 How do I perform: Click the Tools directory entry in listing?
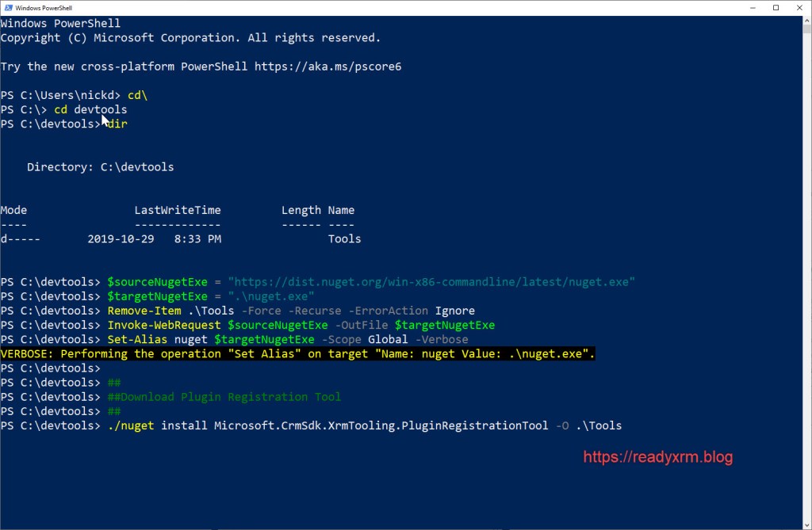344,238
